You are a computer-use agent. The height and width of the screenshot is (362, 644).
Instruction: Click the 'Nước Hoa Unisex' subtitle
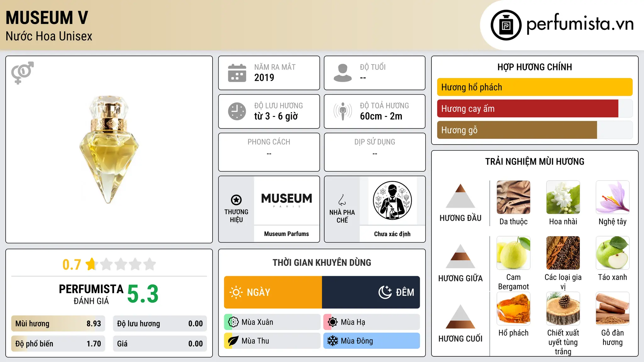coord(49,36)
